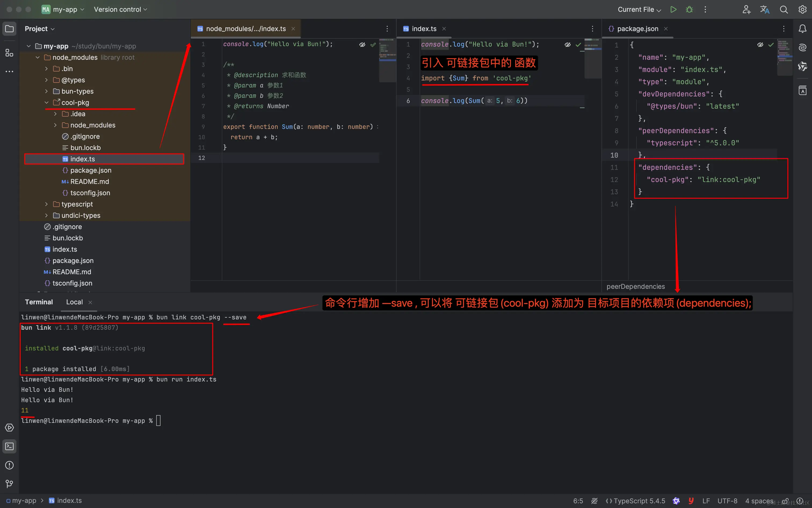Change file encoding via UTF-8 widget
This screenshot has height=508, width=812.
727,501
